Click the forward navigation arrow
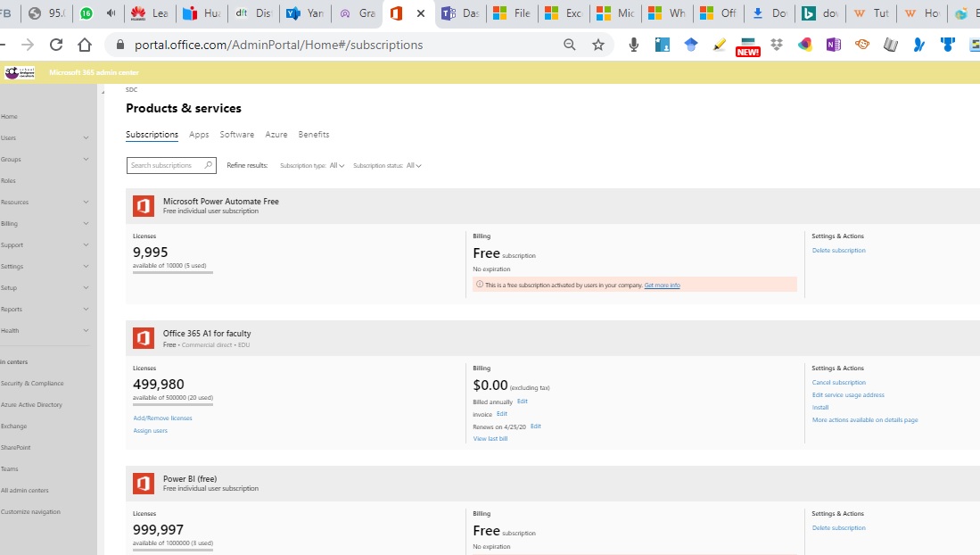980x555 pixels. coord(28,45)
